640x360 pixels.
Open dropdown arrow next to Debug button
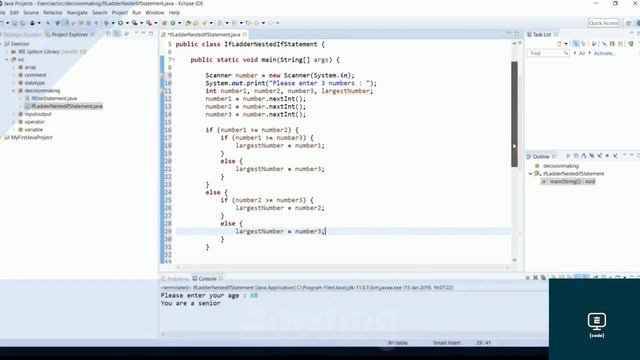click(x=113, y=23)
